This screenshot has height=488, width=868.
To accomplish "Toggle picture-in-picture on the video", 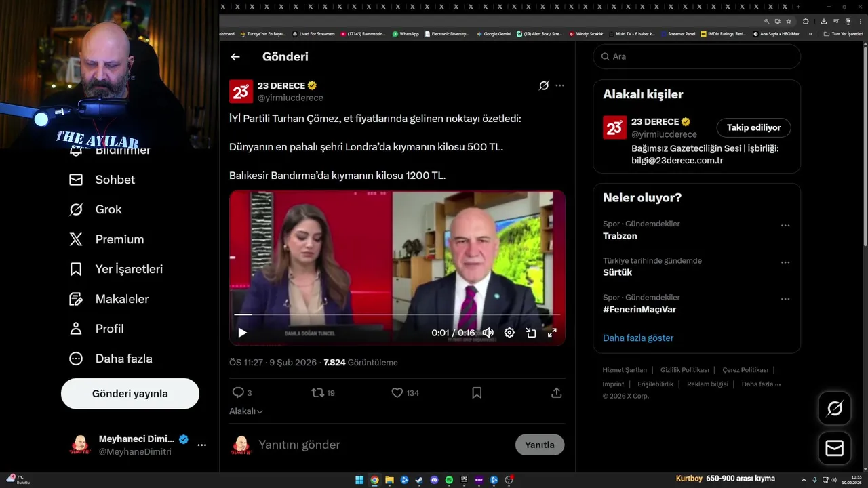I will (x=531, y=333).
